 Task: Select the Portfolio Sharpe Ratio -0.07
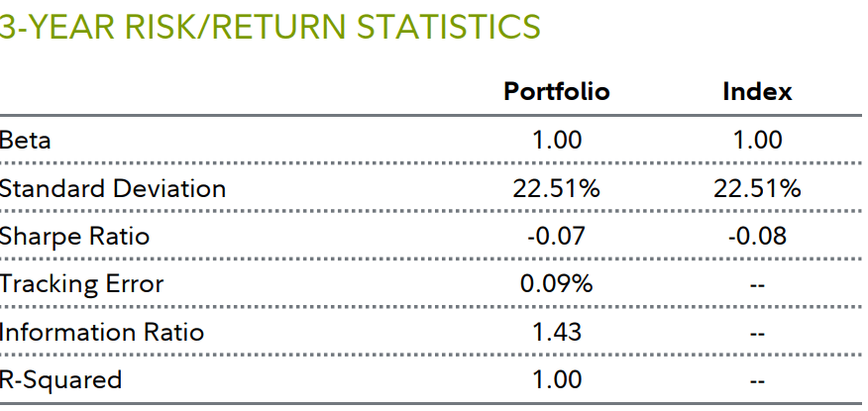coord(557,237)
